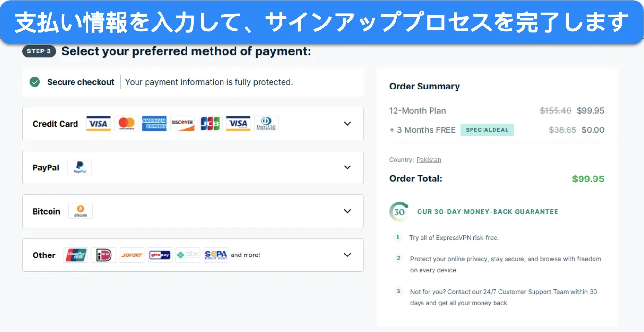Click the SPECIALDEAL promo badge
Screen dimensions: 644x332
(487, 130)
